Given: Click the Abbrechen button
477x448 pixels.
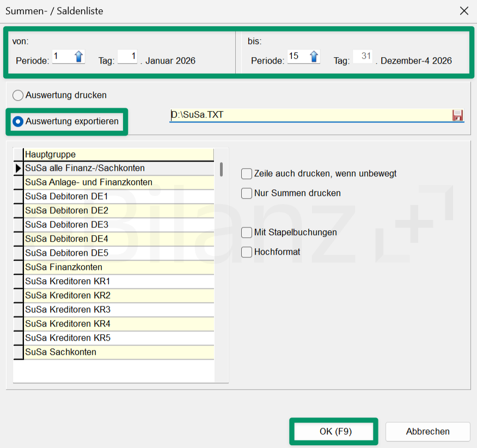Looking at the screenshot, I should tap(427, 431).
